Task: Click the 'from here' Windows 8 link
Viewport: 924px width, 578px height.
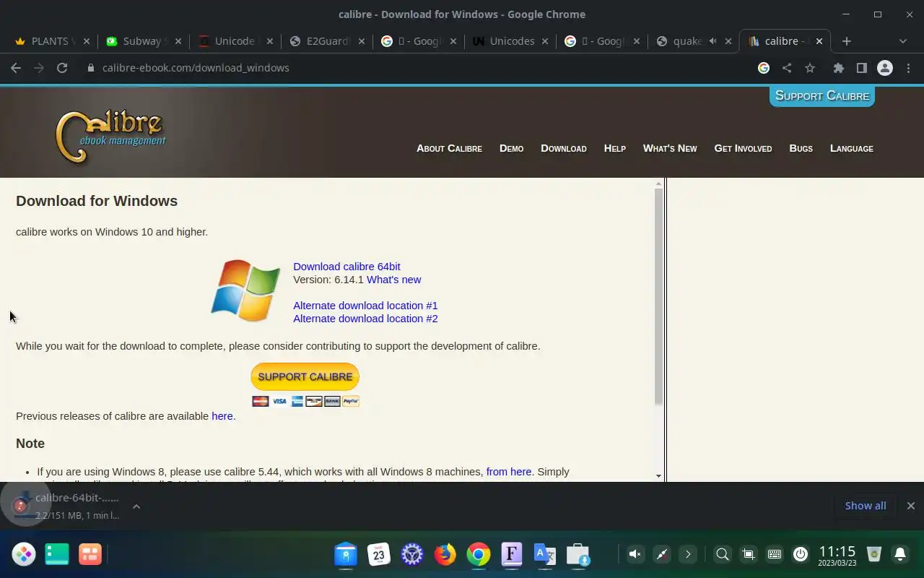Action: (x=509, y=472)
